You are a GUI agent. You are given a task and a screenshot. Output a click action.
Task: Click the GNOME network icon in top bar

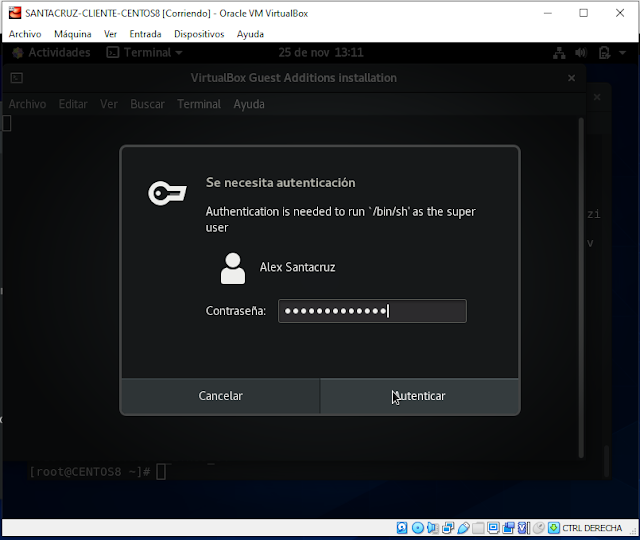pos(559,53)
